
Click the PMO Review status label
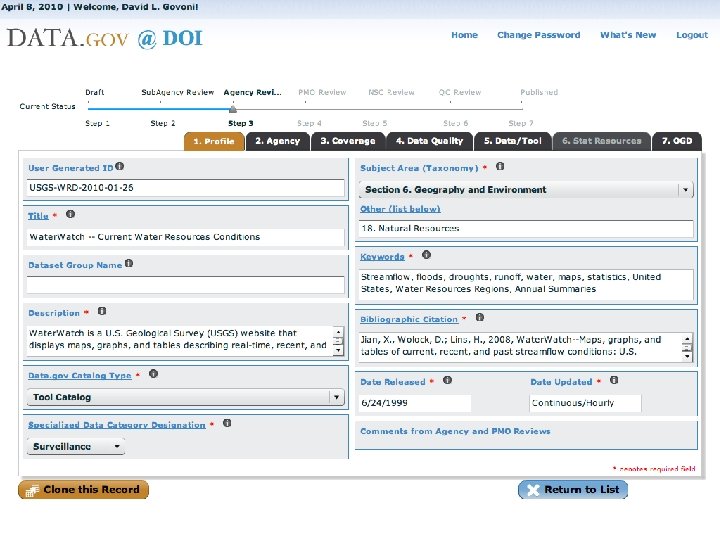pos(322,92)
